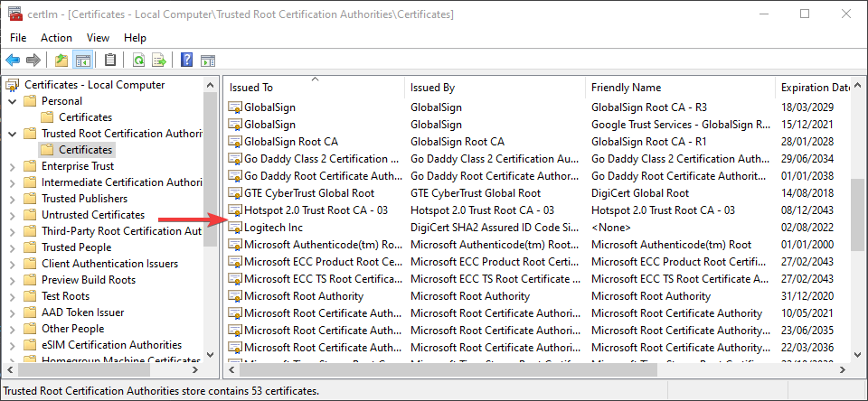Viewport: 868px width, 401px height.
Task: Expand the Trusted People node
Action: pyautogui.click(x=12, y=247)
